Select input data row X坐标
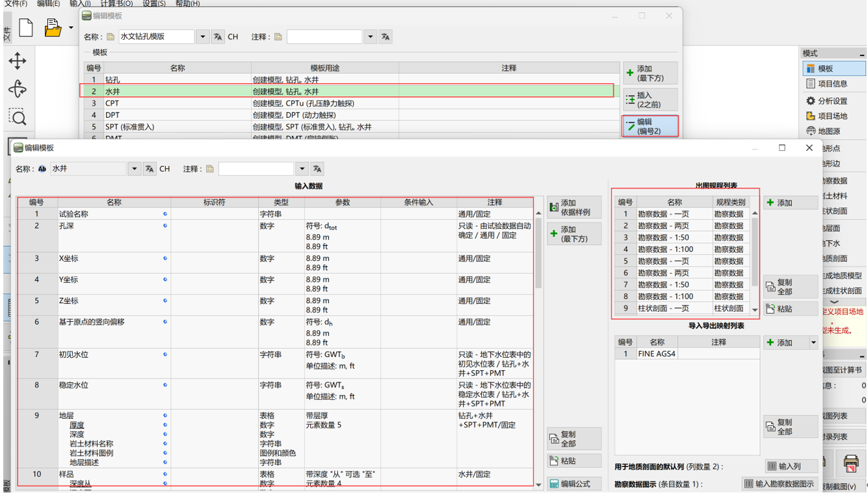The height and width of the screenshot is (495, 868). [x=275, y=263]
